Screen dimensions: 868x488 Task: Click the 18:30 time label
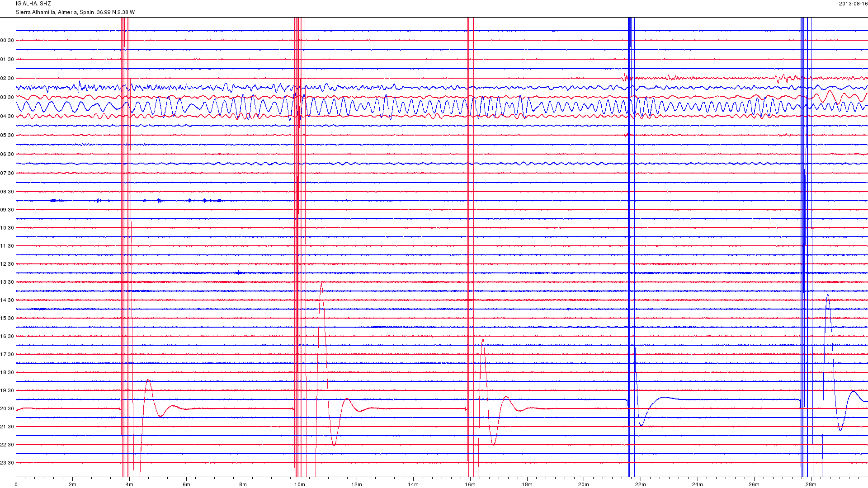click(x=7, y=372)
